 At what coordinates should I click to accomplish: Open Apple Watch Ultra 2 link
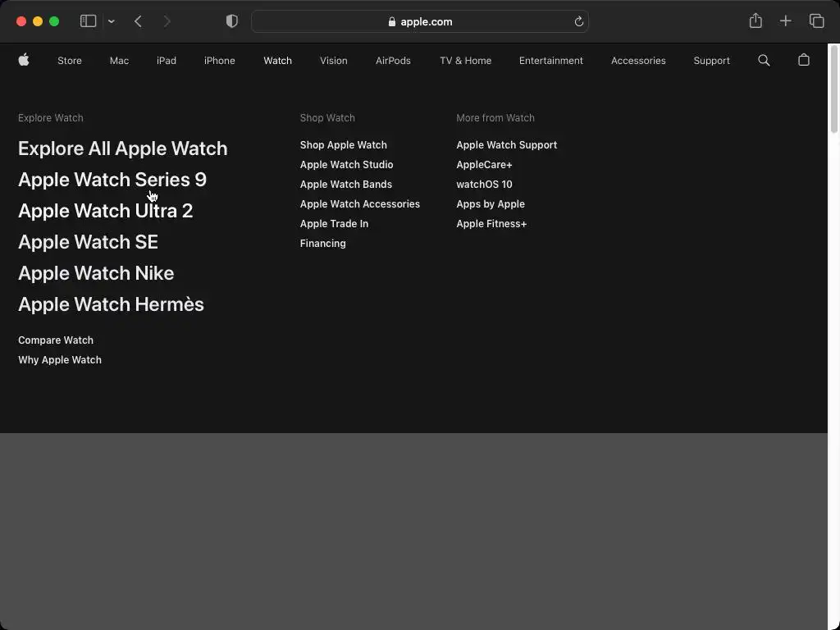point(106,211)
